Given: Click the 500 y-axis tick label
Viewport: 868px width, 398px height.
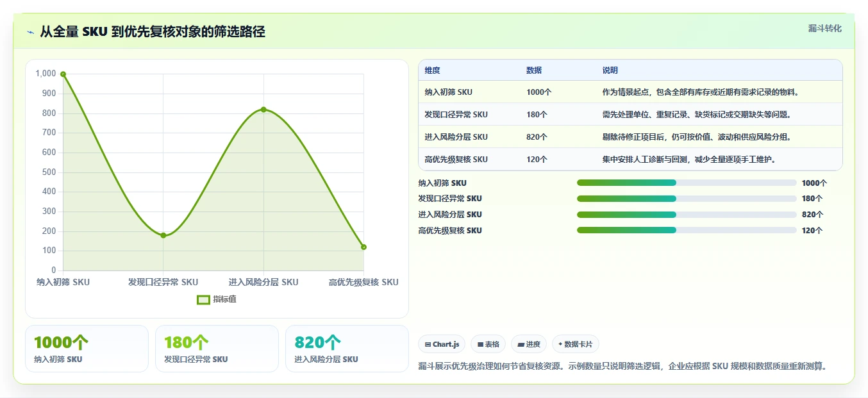Looking at the screenshot, I should 49,172.
